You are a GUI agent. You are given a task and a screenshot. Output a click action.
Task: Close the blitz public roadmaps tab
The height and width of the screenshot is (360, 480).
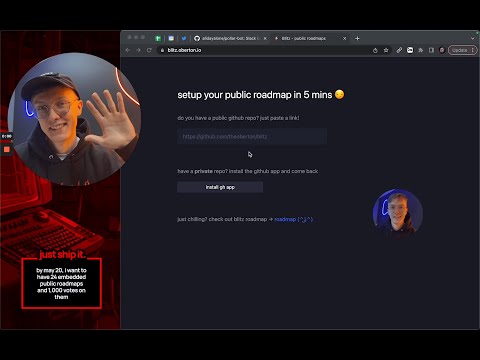[345, 38]
